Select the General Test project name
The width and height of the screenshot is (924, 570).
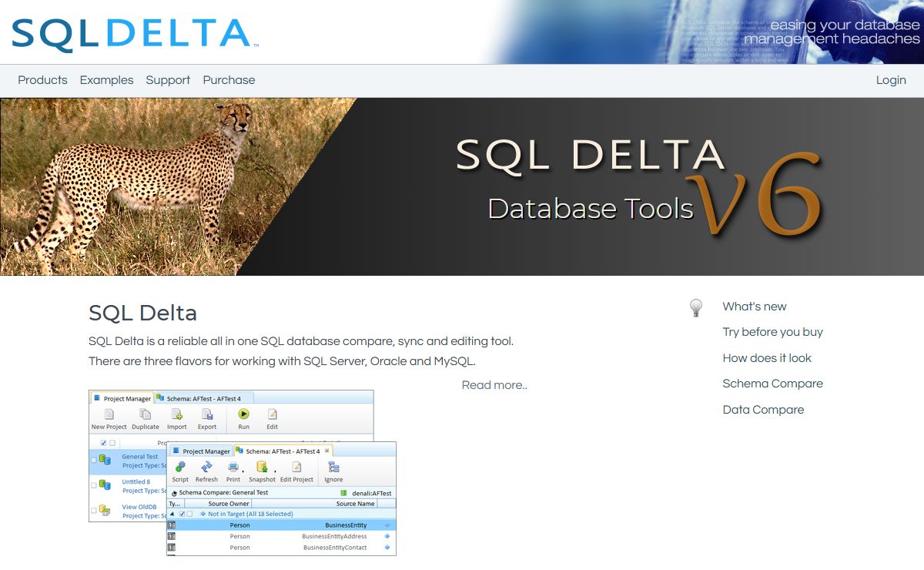coord(140,457)
